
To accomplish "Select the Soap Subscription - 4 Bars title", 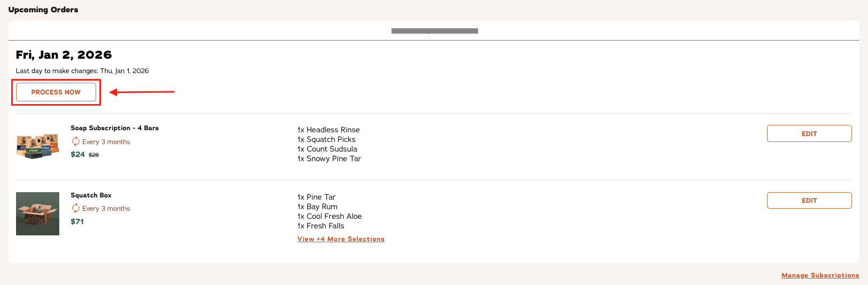I will (114, 128).
